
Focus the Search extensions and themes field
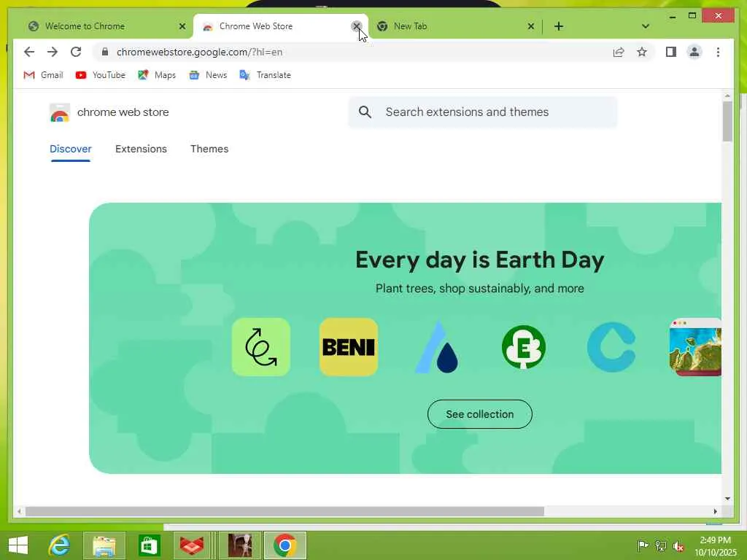tap(483, 112)
